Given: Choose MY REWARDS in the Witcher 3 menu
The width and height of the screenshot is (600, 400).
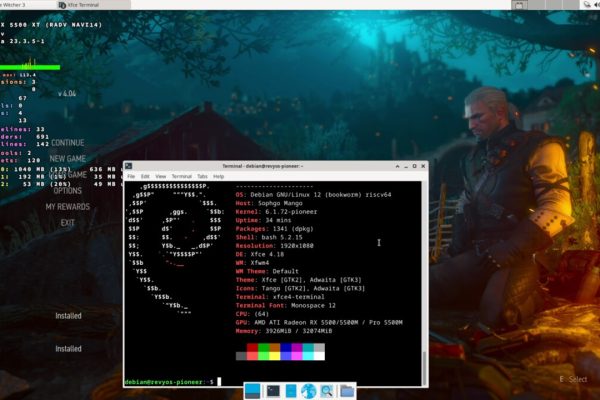Looking at the screenshot, I should (x=68, y=207).
